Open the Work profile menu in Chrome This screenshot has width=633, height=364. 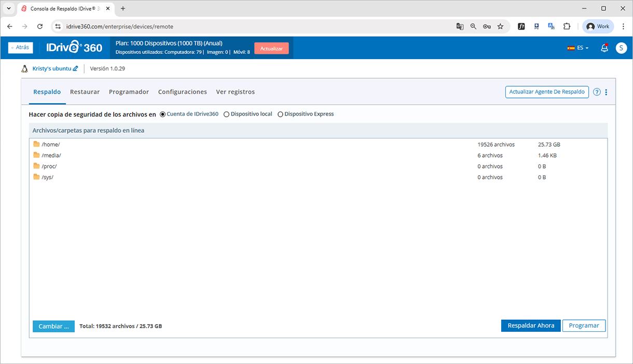click(598, 26)
